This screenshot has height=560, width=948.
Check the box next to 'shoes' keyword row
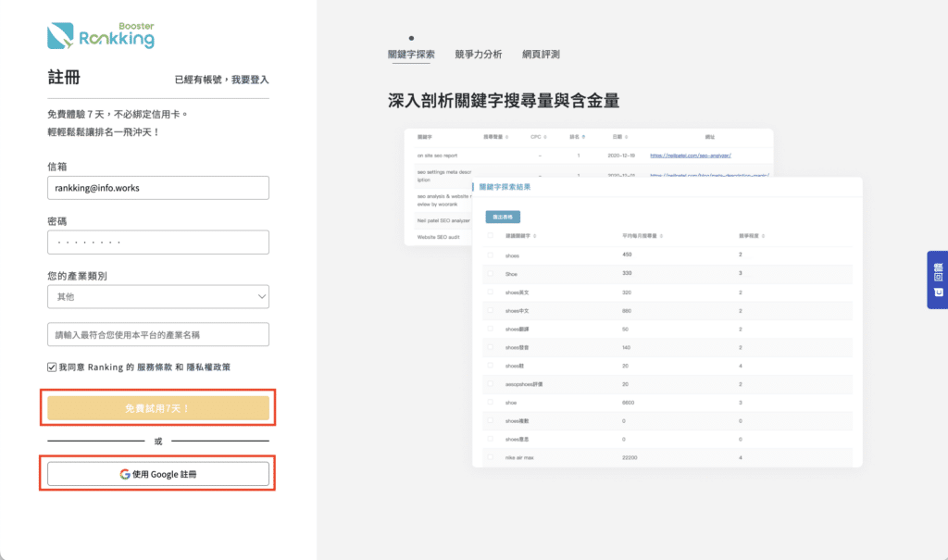(x=490, y=255)
